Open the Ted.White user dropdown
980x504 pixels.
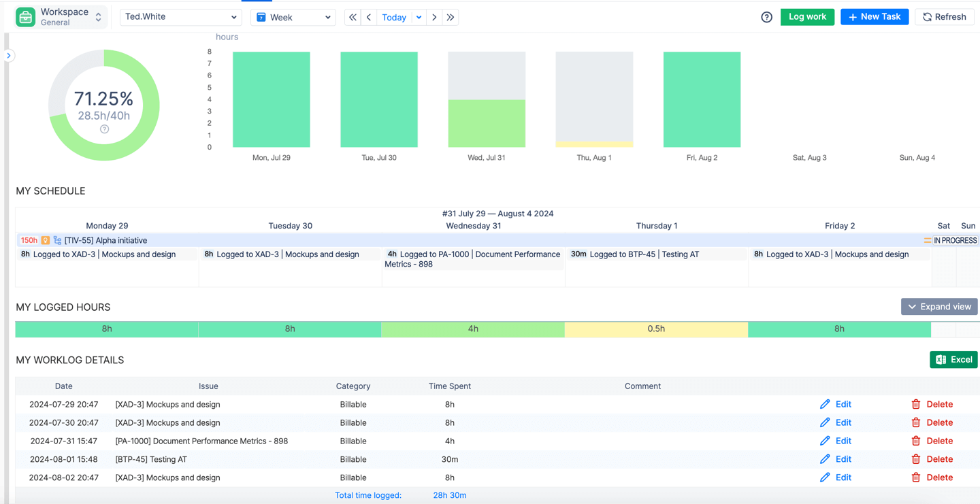(180, 17)
